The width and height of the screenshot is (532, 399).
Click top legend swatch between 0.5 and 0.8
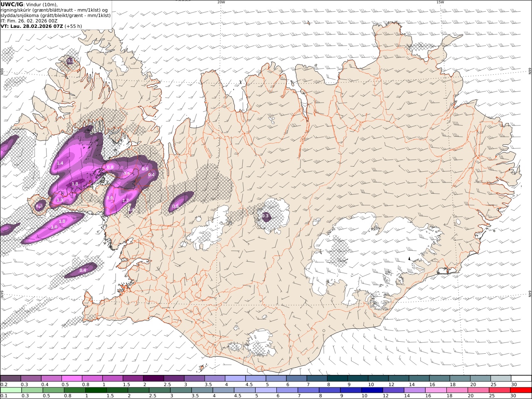point(72,379)
